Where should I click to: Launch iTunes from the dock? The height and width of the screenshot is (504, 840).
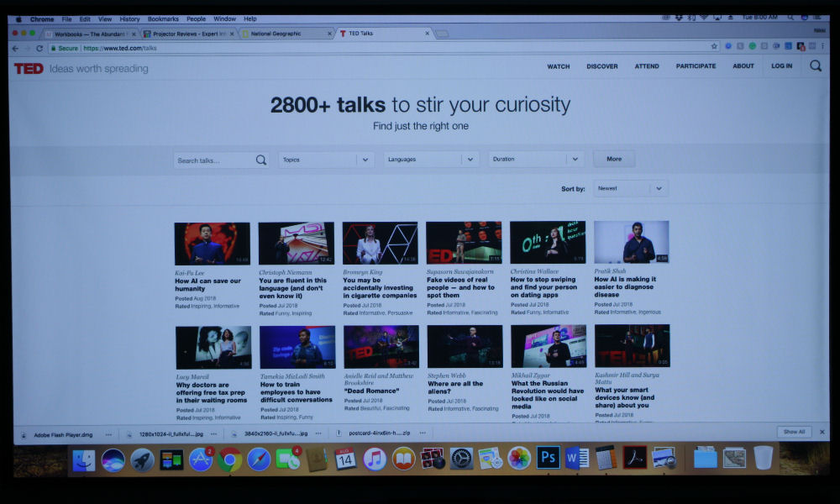pyautogui.click(x=375, y=459)
